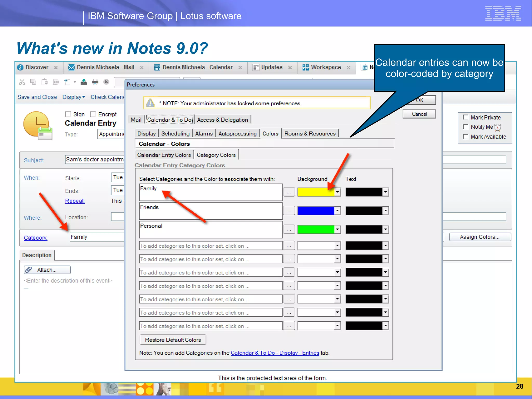Click the Print toolbar icon
The height and width of the screenshot is (399, 532).
pos(95,82)
